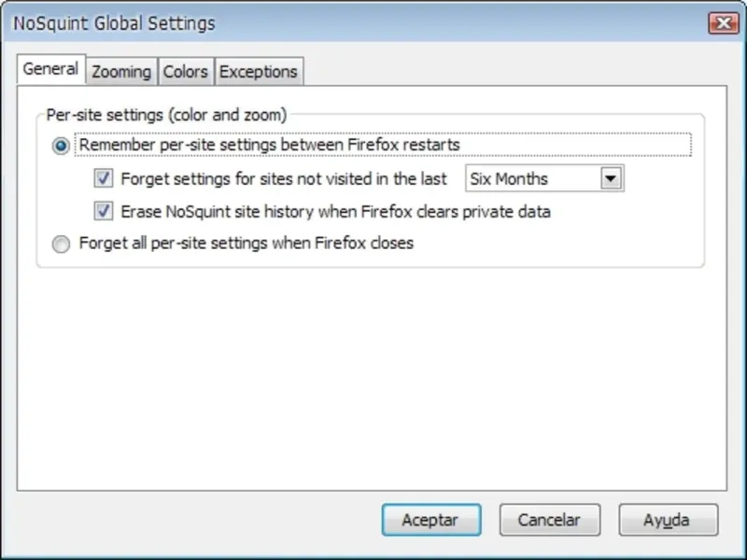Image resolution: width=747 pixels, height=560 pixels.
Task: Open the Zooming tab
Action: coord(121,72)
